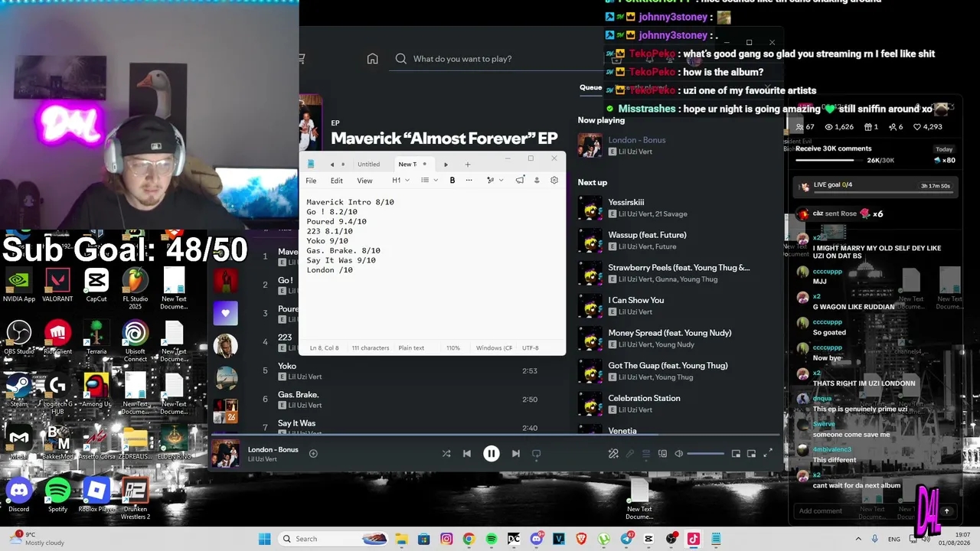Click Queue tab in Spotify side panel
980x551 pixels.
pos(590,87)
